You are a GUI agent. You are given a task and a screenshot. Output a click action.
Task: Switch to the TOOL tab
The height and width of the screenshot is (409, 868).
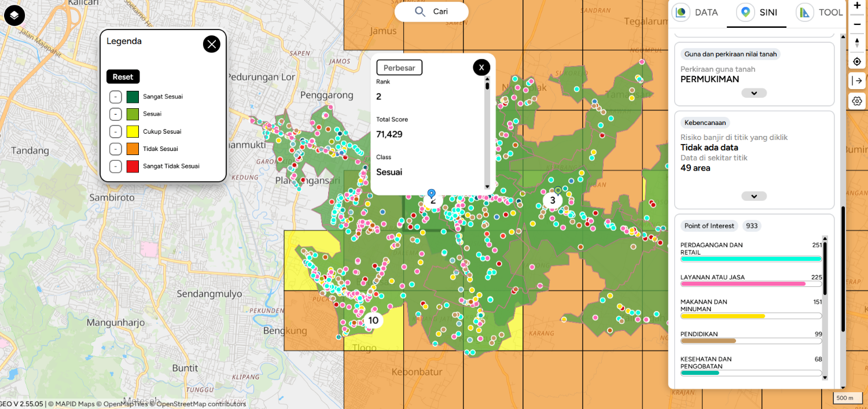(821, 13)
